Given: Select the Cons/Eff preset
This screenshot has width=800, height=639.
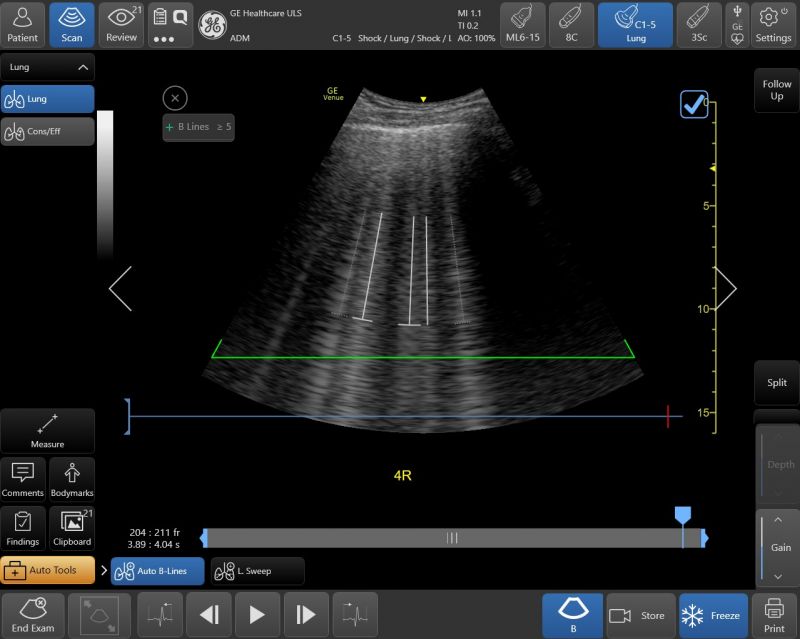Looking at the screenshot, I should [x=47, y=131].
